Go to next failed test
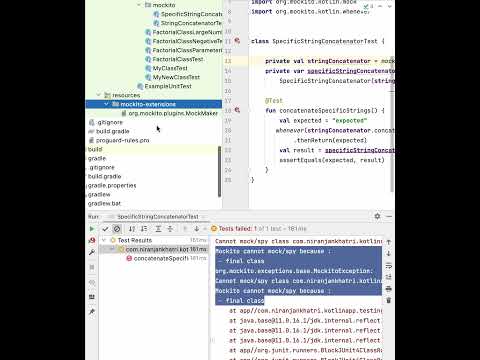480x360 pixels. (197, 229)
